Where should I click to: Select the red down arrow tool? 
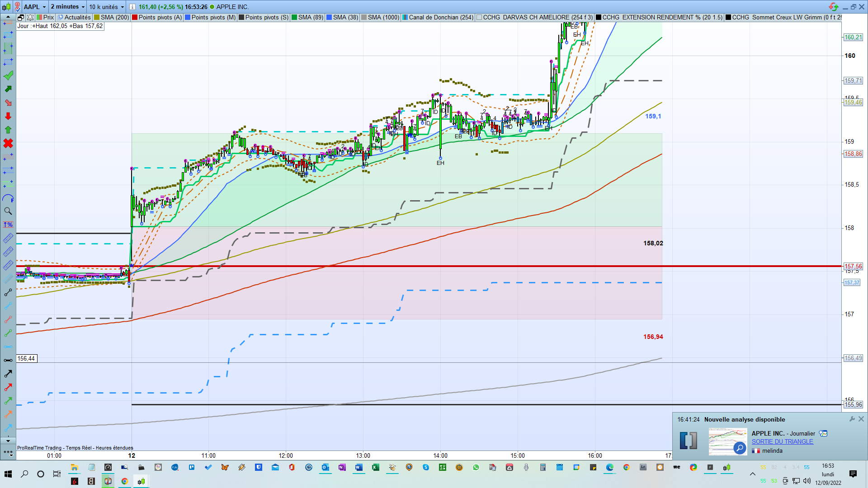pyautogui.click(x=8, y=116)
